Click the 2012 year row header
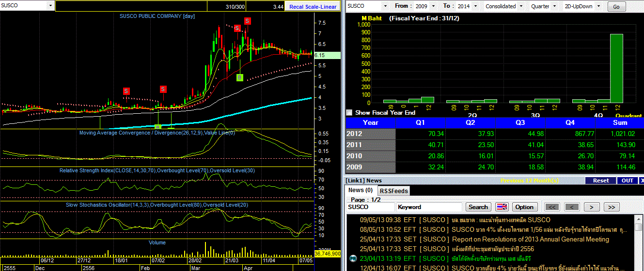This screenshot has width=644, height=271. pyautogui.click(x=370, y=134)
